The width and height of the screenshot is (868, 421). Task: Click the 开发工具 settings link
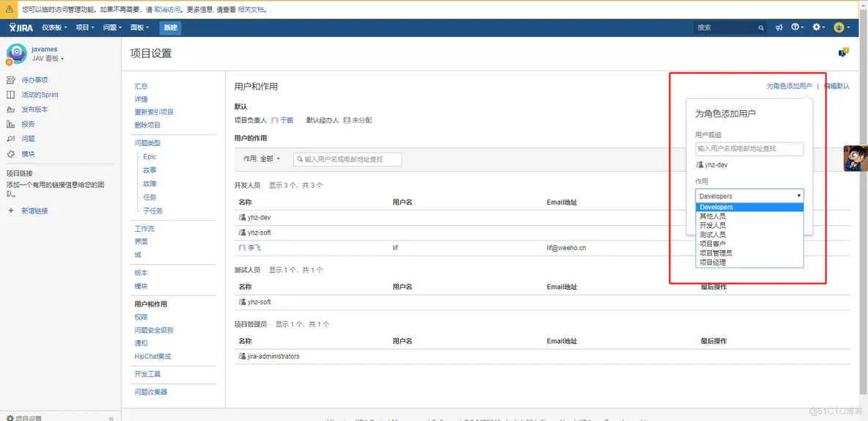point(147,375)
